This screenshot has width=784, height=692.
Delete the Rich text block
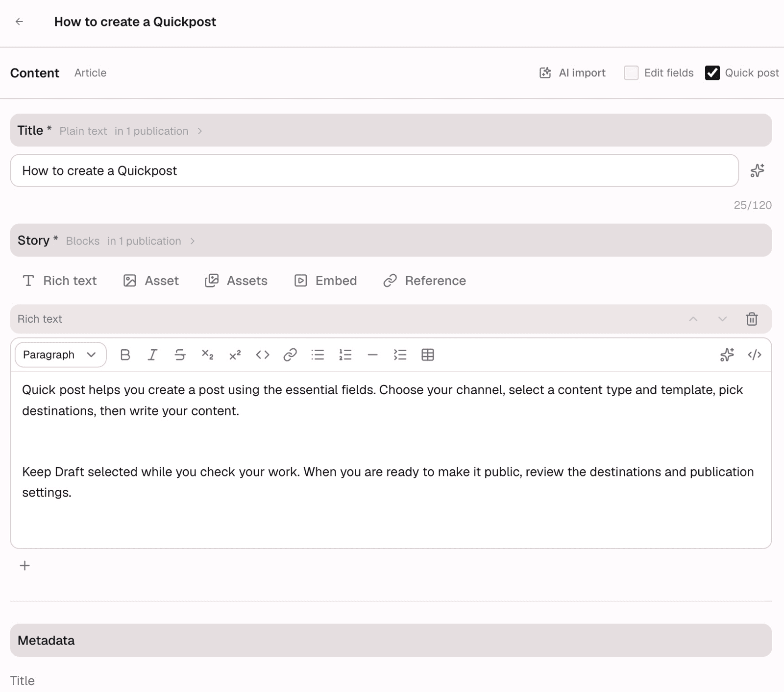[752, 319]
